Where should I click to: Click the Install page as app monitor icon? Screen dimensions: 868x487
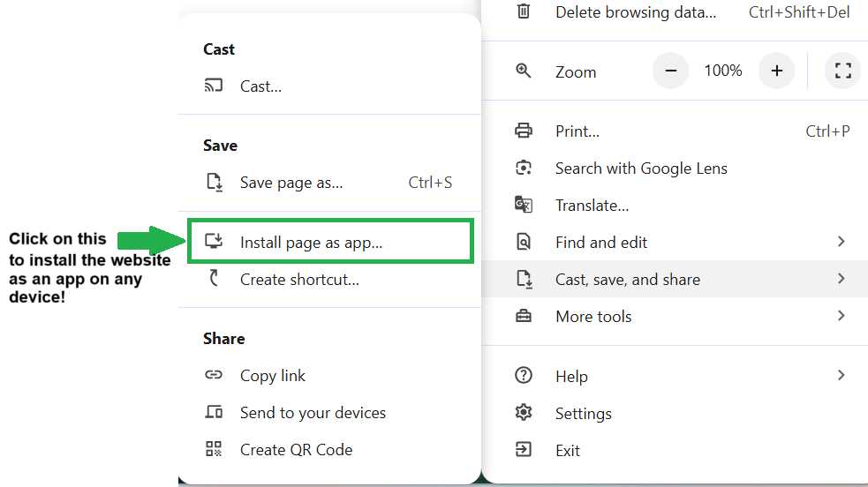click(x=214, y=241)
